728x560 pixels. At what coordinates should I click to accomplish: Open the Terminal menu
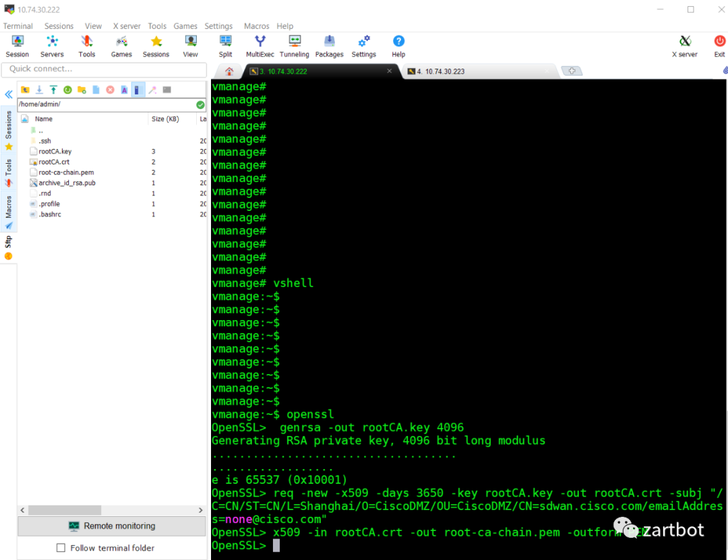pyautogui.click(x=18, y=26)
